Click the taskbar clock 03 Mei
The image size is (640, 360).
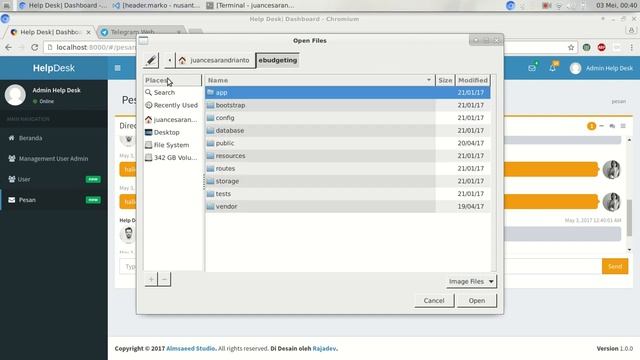coord(617,5)
